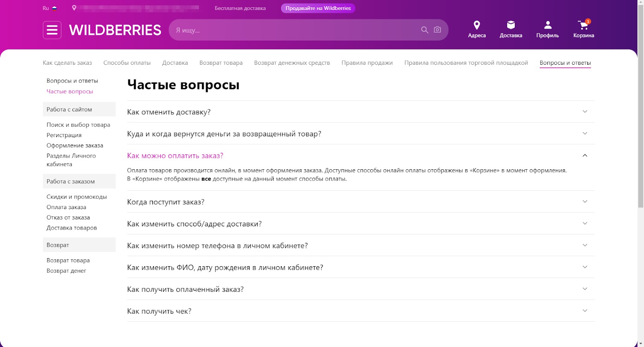The width and height of the screenshot is (644, 347).
Task: Click sidebar section header Работа с заказом
Action: 79,181
